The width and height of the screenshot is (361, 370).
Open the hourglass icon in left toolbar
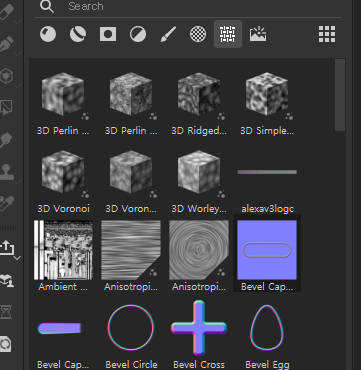(7, 312)
